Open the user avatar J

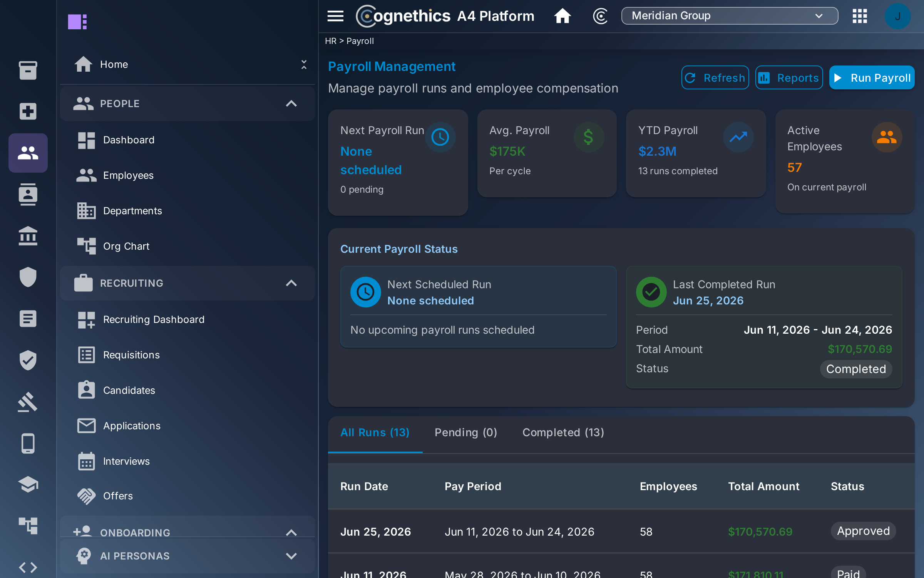pyautogui.click(x=897, y=16)
